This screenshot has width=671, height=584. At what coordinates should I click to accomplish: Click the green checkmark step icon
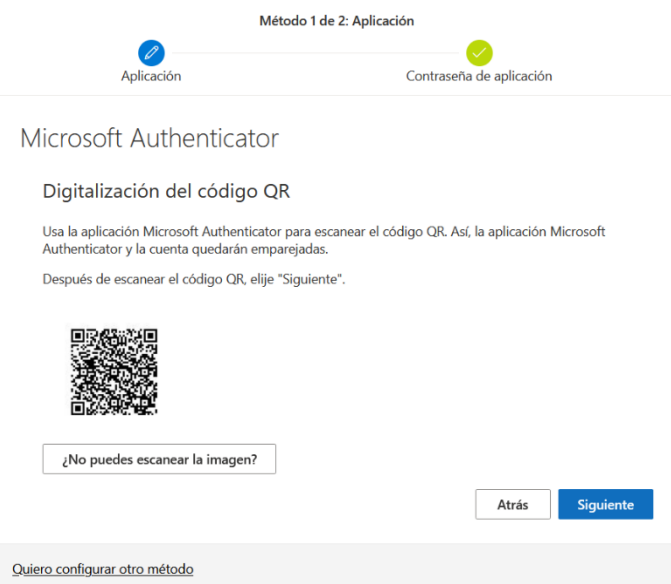click(479, 53)
